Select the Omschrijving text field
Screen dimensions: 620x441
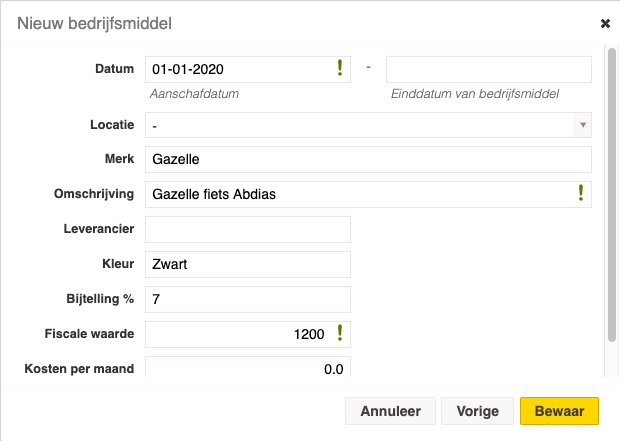pyautogui.click(x=368, y=194)
